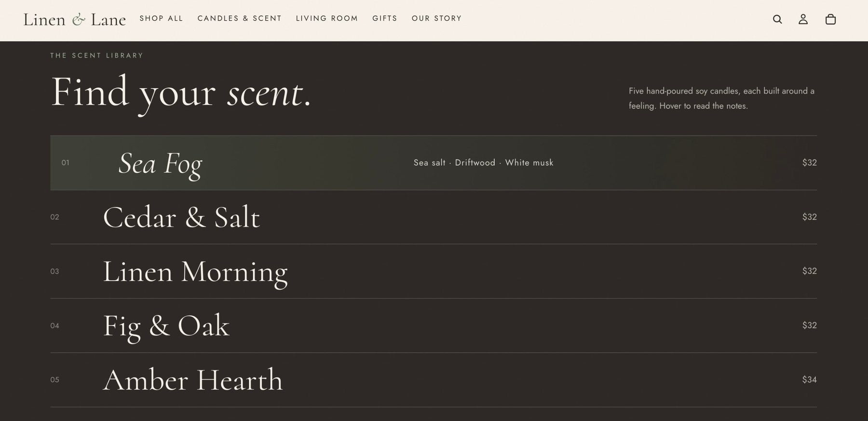Click Sea Fog scent notes text

pyautogui.click(x=483, y=163)
